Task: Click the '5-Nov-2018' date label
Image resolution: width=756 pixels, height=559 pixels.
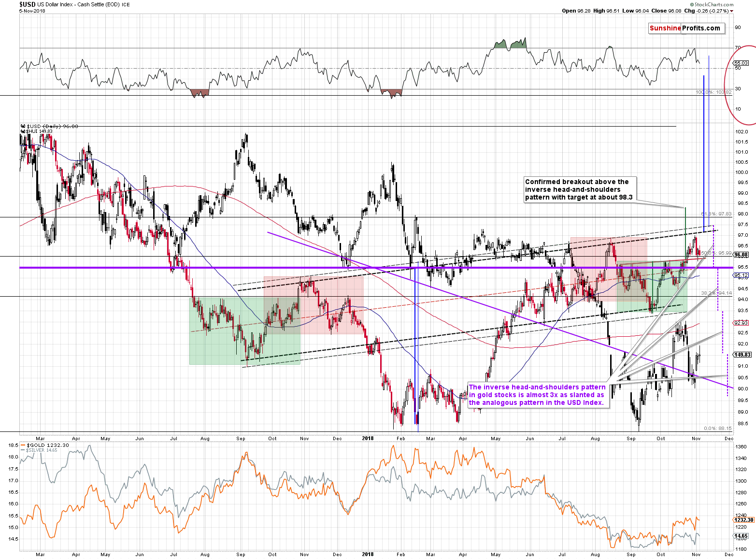Action: tap(32, 11)
